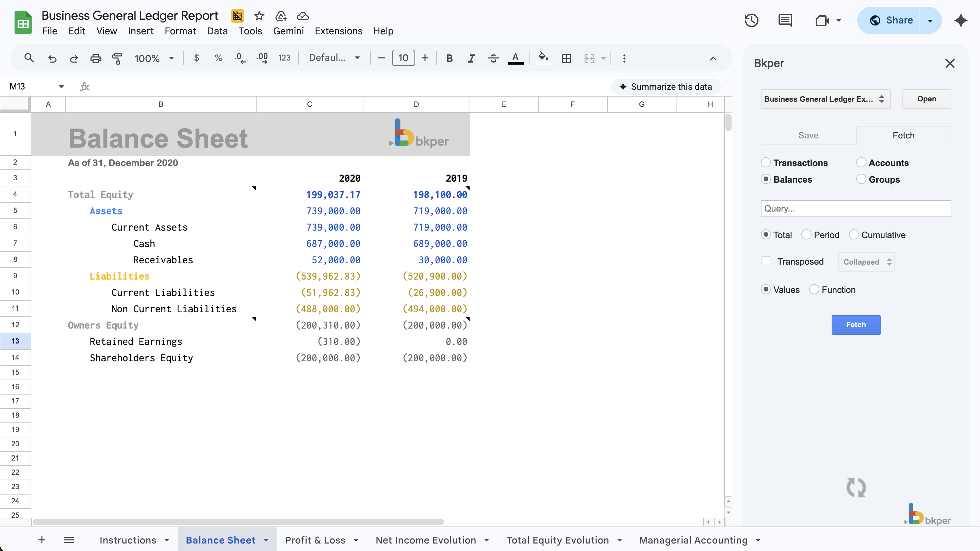Viewport: 980px width, 551px height.
Task: Format as currency with dollar icon
Action: tap(196, 58)
